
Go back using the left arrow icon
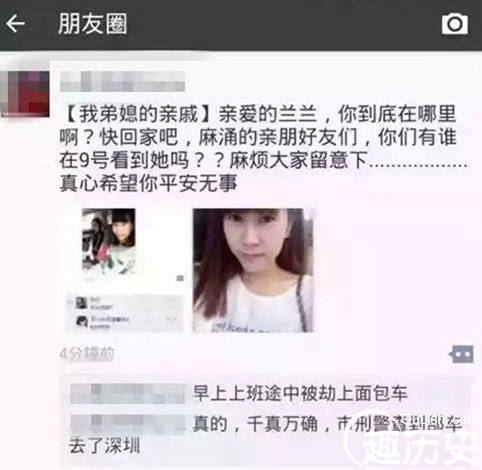tap(15, 24)
